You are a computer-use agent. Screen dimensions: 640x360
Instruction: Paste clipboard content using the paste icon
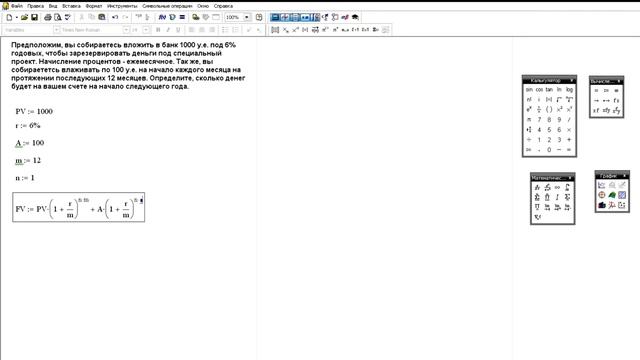point(102,17)
